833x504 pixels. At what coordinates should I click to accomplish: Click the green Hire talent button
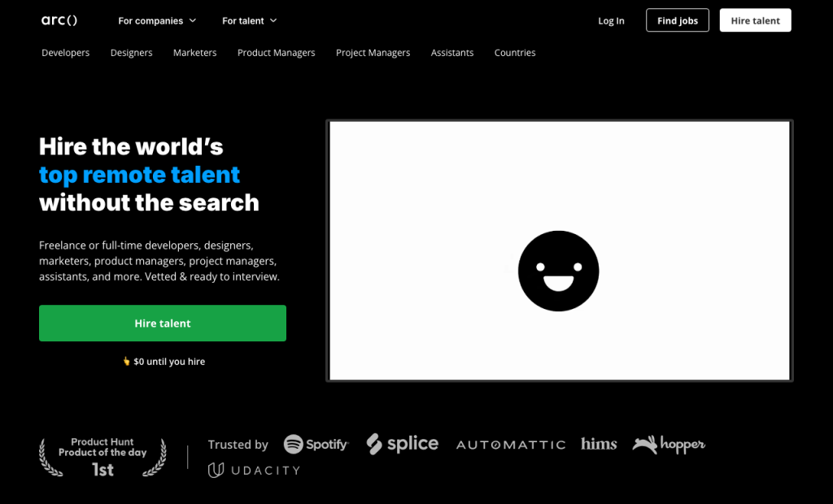[163, 323]
